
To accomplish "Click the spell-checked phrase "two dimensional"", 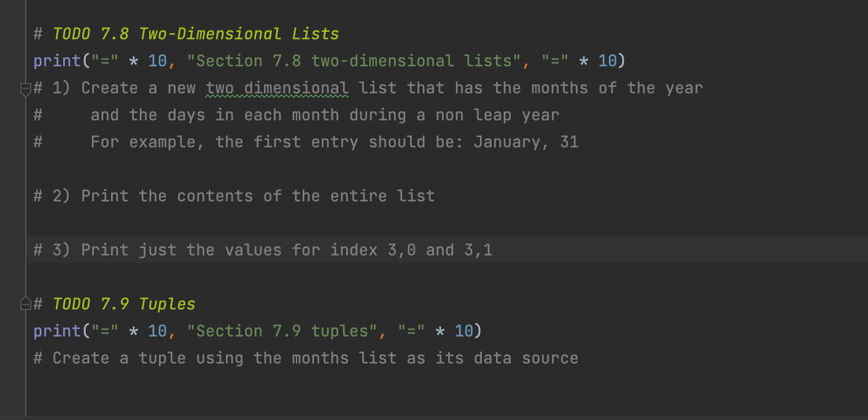I will 276,88.
